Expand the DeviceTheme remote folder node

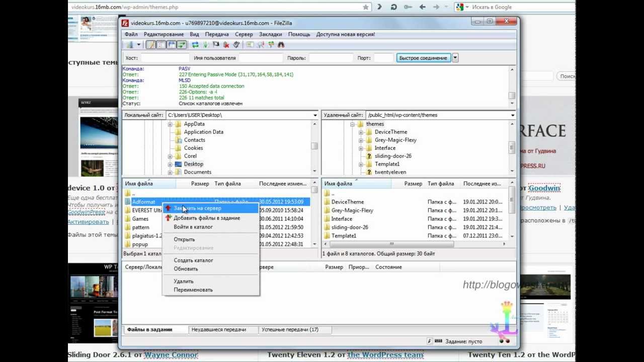point(361,132)
